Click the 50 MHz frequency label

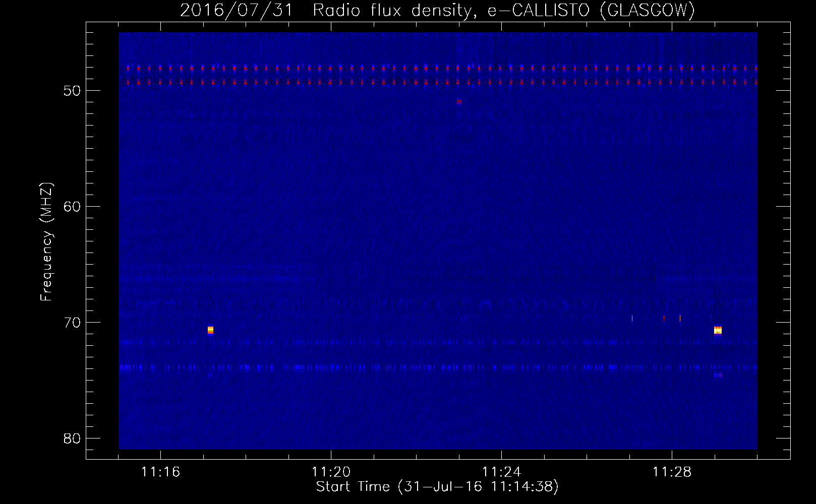tap(72, 91)
